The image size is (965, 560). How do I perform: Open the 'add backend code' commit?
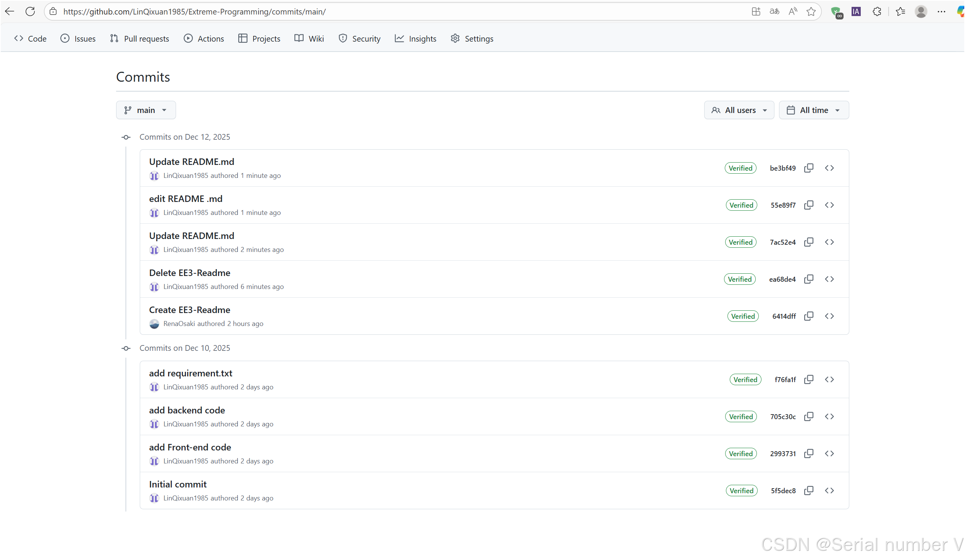pyautogui.click(x=187, y=410)
